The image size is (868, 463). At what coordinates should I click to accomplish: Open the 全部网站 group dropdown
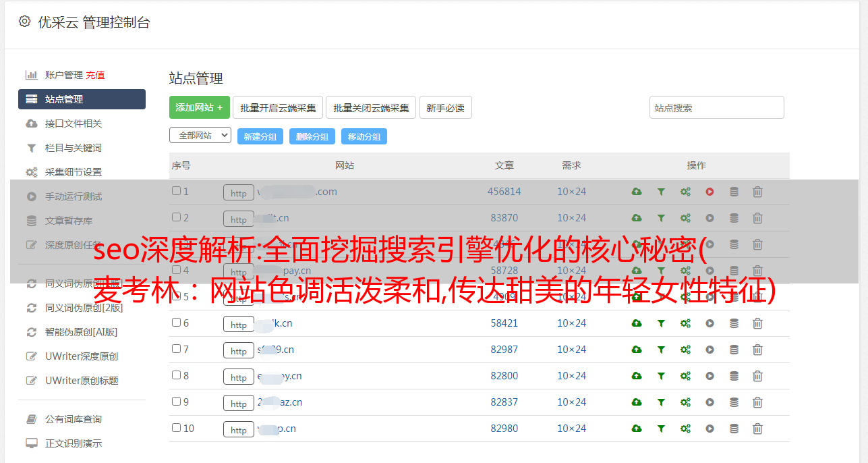pos(200,136)
